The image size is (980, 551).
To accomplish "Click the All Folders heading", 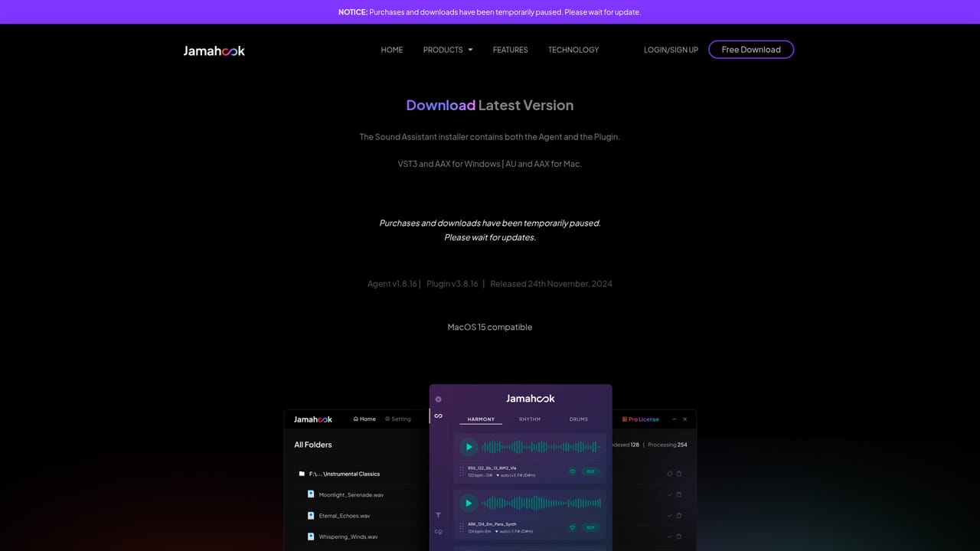I will (313, 445).
